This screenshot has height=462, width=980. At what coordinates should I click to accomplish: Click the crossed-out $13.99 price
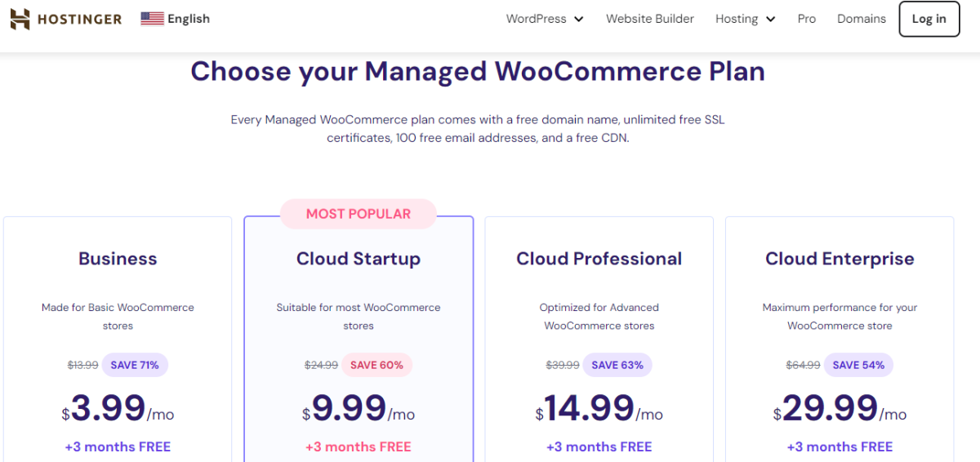(x=83, y=365)
